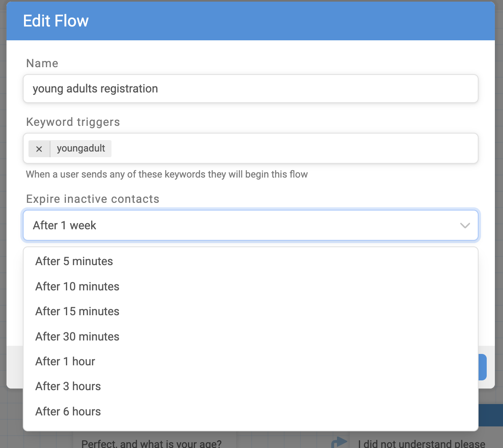Viewport: 503px width, 448px height.
Task: Click the blue save button at bottom right
Action: click(x=482, y=367)
